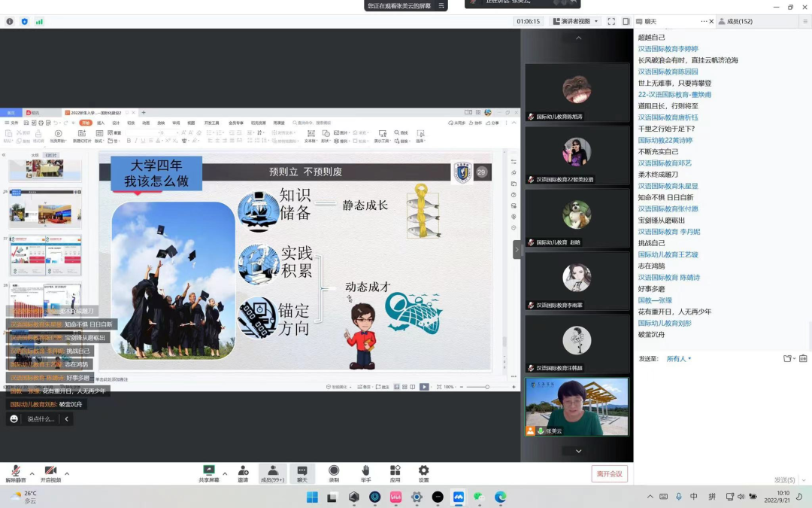The image size is (812, 508).
Task: Start screen sharing with 共享屏幕
Action: point(209,472)
